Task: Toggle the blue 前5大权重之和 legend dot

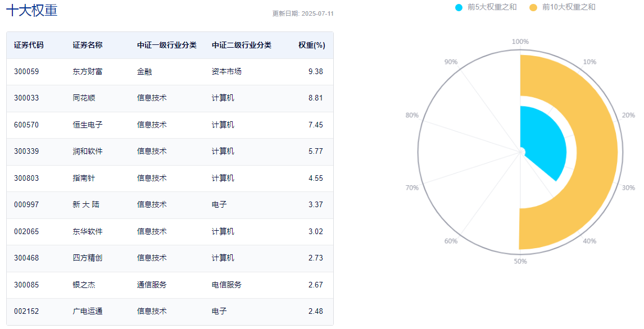Action: [x=459, y=7]
